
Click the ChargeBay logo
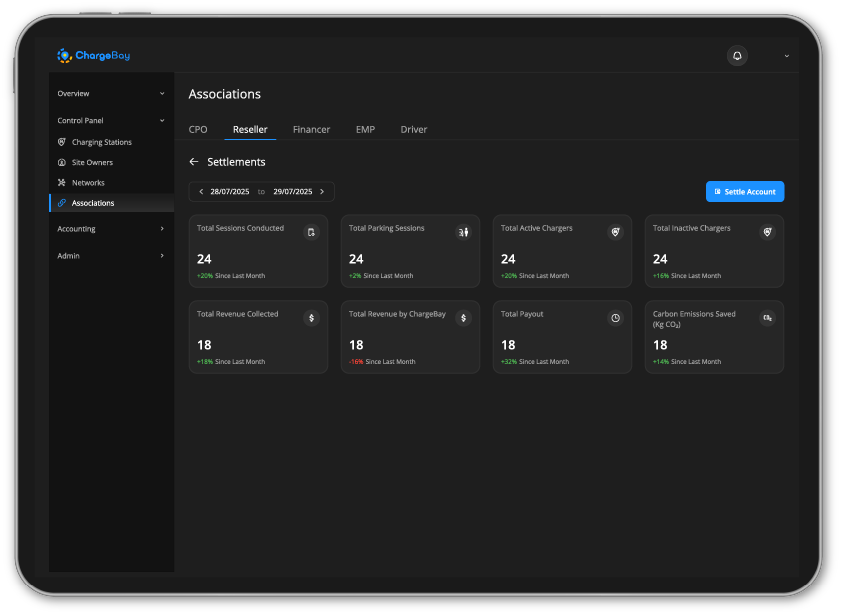(94, 56)
